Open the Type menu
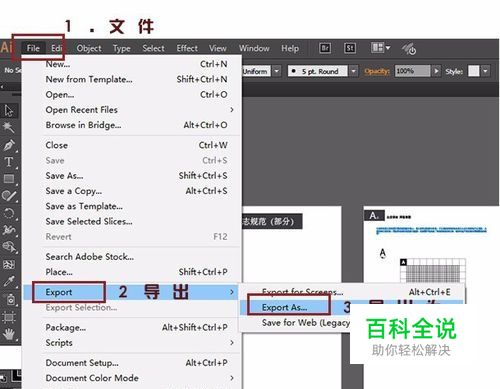The height and width of the screenshot is (389, 500). click(121, 49)
